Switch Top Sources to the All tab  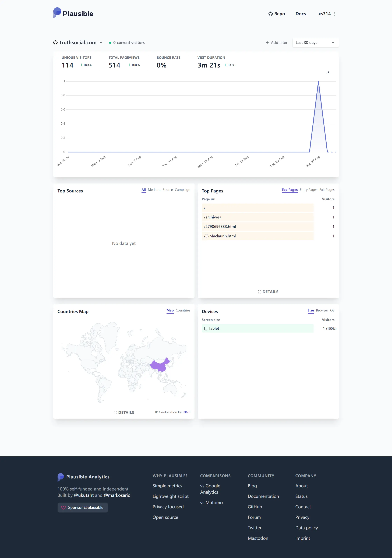pos(144,190)
